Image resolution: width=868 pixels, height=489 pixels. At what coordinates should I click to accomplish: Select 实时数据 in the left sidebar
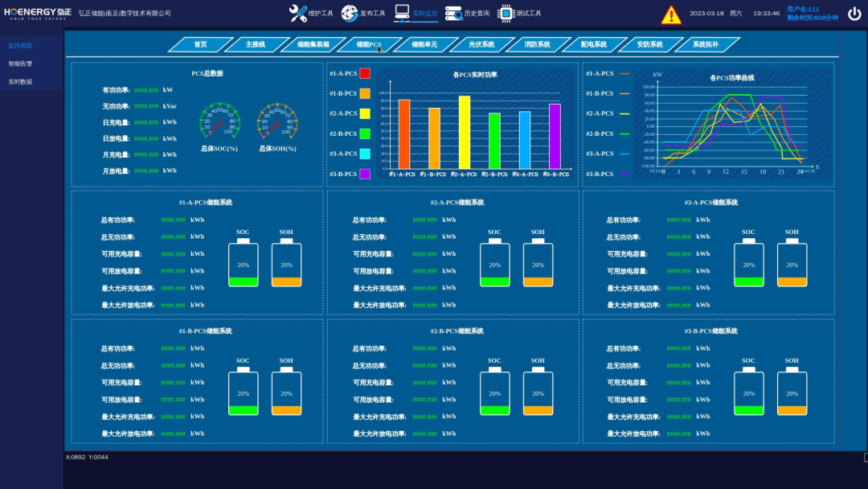pos(21,81)
